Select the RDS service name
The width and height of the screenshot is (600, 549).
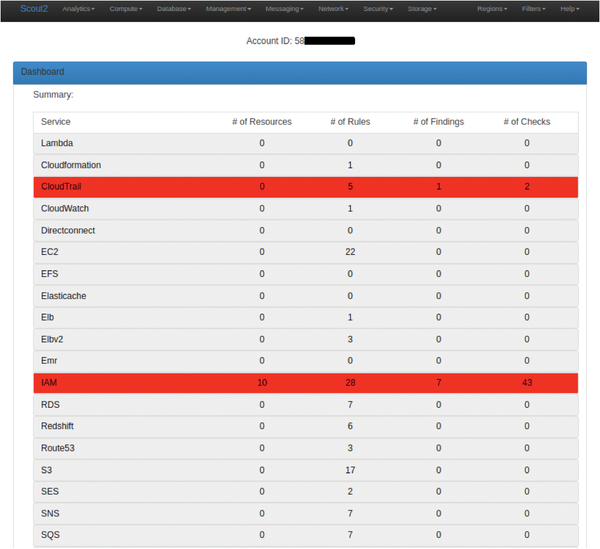pyautogui.click(x=51, y=405)
